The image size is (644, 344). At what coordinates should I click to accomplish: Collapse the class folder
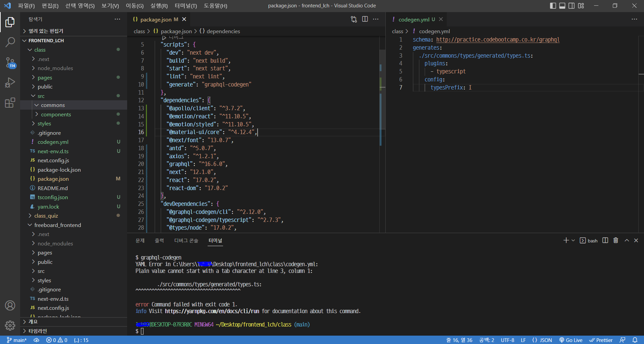click(x=74, y=50)
